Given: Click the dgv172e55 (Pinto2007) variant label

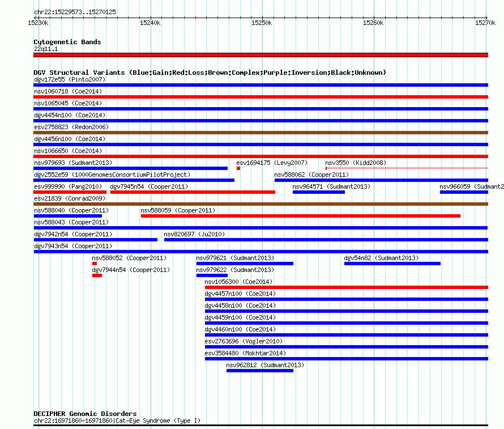Looking at the screenshot, I should 70,79.
